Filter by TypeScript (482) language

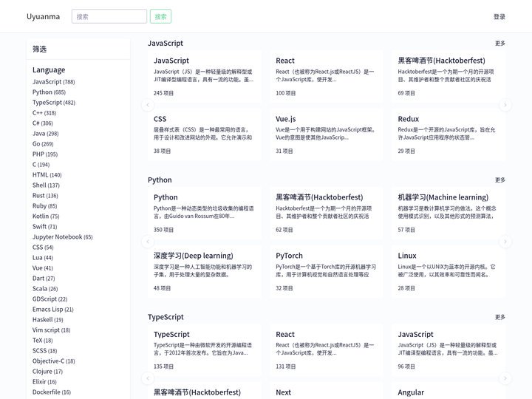(54, 103)
